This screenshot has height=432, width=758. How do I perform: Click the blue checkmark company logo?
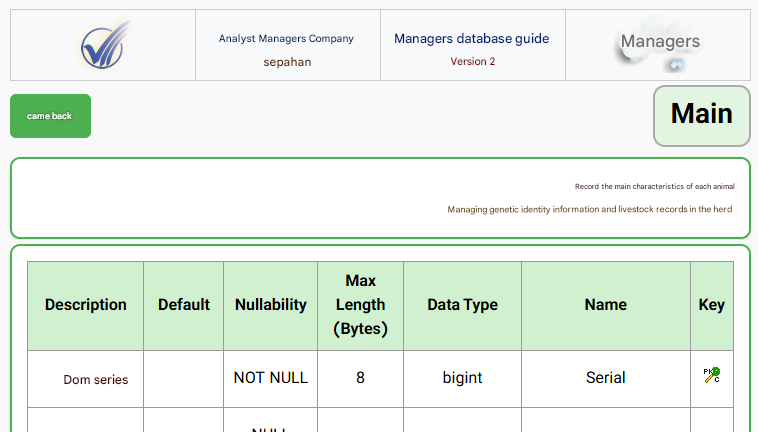click(x=104, y=45)
